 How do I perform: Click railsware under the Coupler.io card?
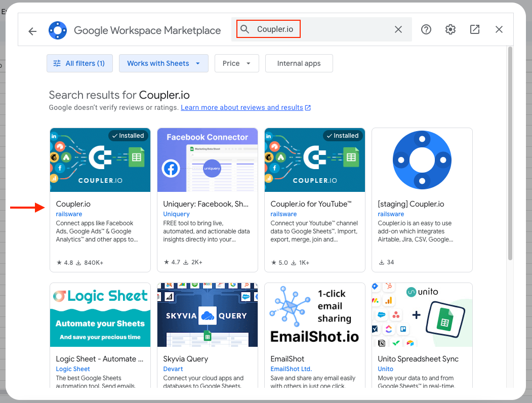pos(69,214)
